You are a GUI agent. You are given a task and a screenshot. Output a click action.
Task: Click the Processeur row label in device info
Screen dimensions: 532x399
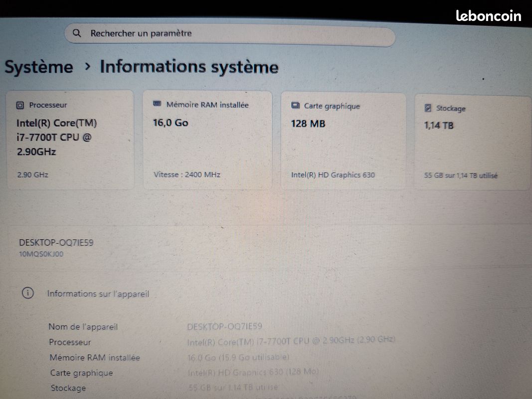pyautogui.click(x=70, y=342)
